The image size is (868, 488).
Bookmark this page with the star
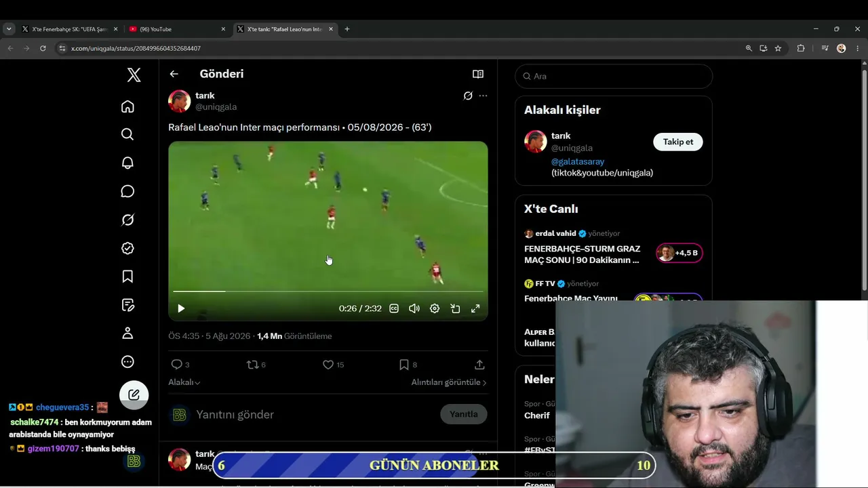(778, 48)
